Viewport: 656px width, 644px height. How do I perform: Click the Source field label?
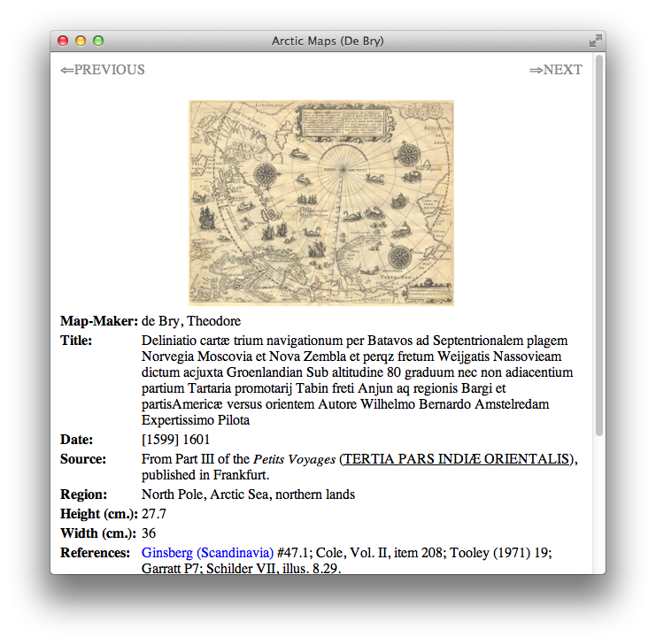tap(83, 459)
